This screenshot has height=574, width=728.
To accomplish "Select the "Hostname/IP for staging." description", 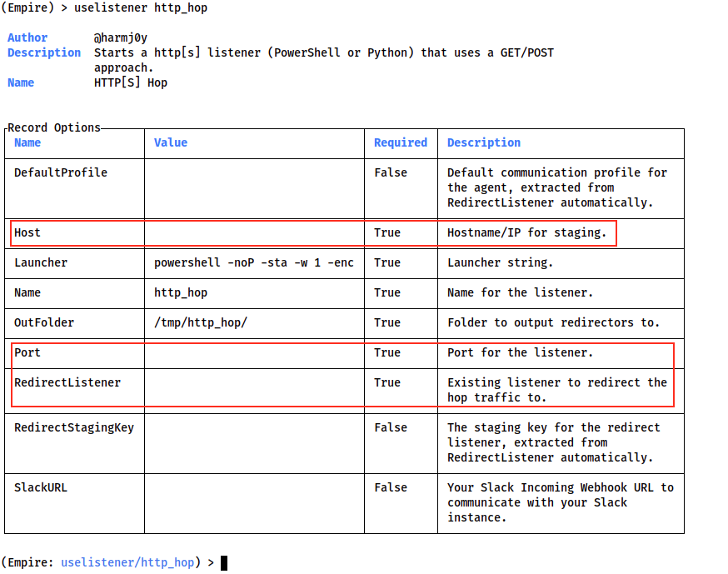I will click(x=527, y=232).
